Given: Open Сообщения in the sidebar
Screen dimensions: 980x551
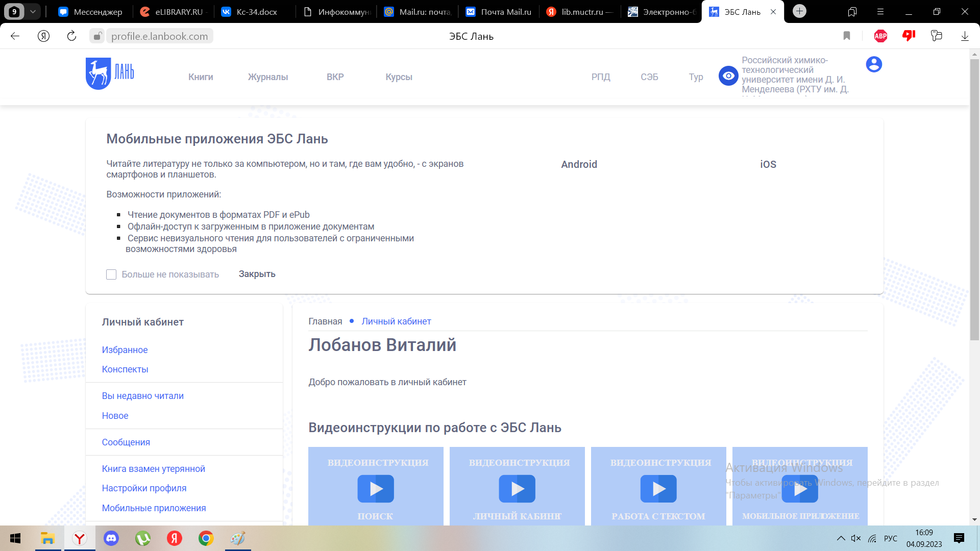Looking at the screenshot, I should tap(126, 442).
